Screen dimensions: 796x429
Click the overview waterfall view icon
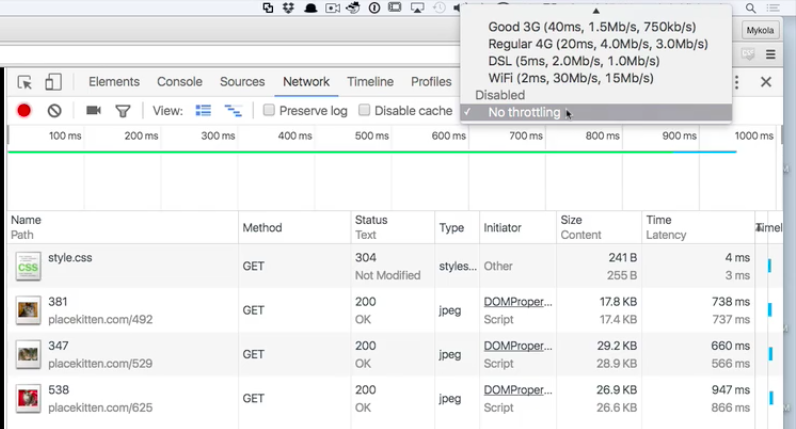click(x=233, y=111)
